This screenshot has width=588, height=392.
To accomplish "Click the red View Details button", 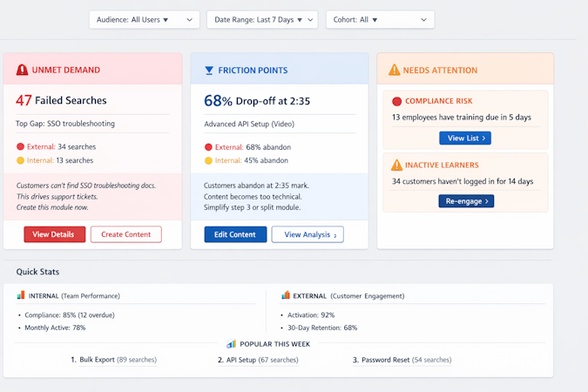I will [x=54, y=234].
